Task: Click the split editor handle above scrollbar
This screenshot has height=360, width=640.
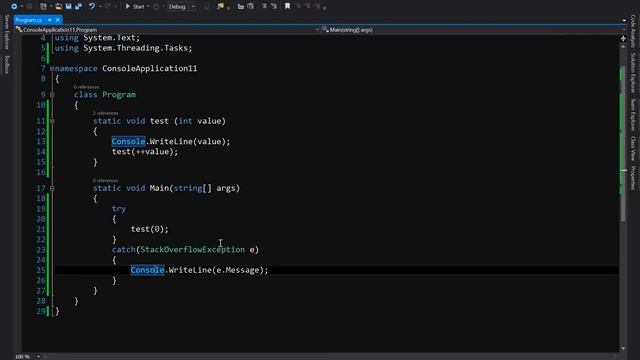Action: point(623,38)
